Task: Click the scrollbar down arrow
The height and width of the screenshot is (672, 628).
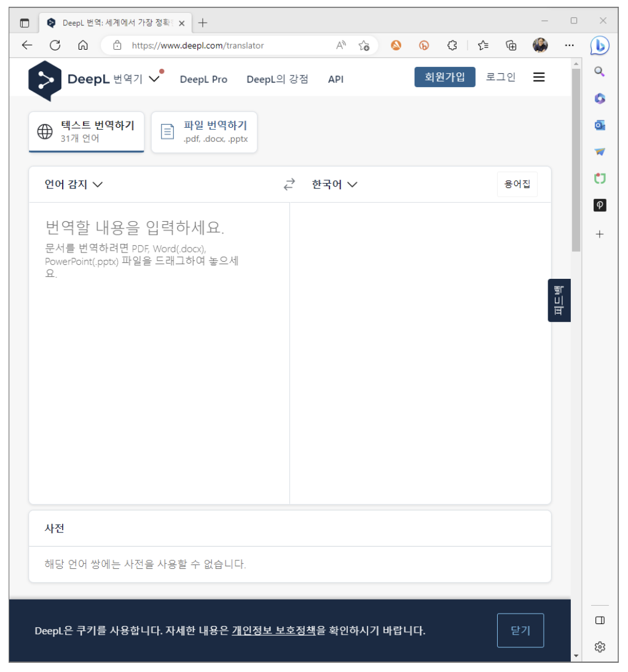Action: tap(576, 655)
